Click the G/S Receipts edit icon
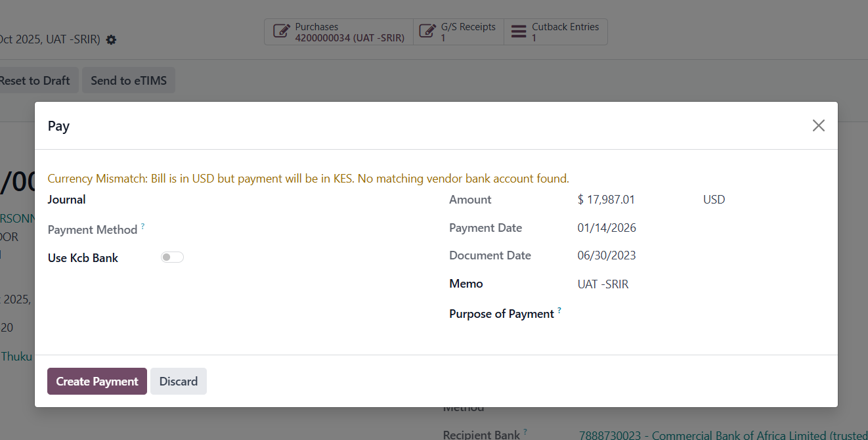868x440 pixels. 427,32
